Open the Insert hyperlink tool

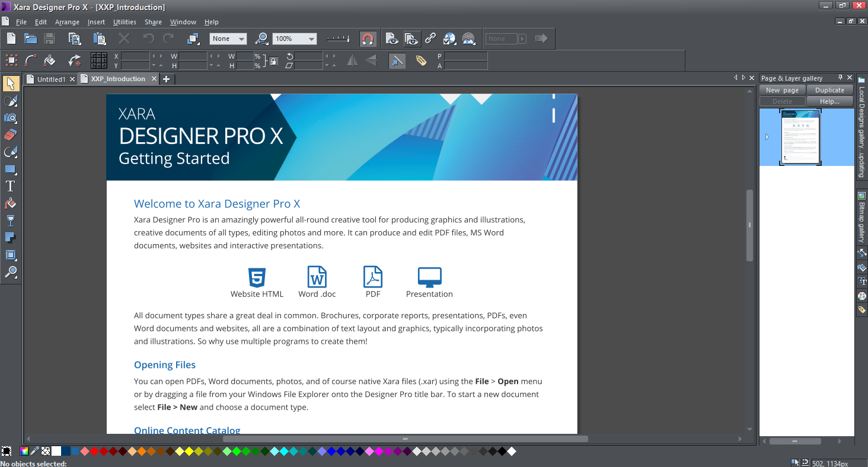[430, 38]
